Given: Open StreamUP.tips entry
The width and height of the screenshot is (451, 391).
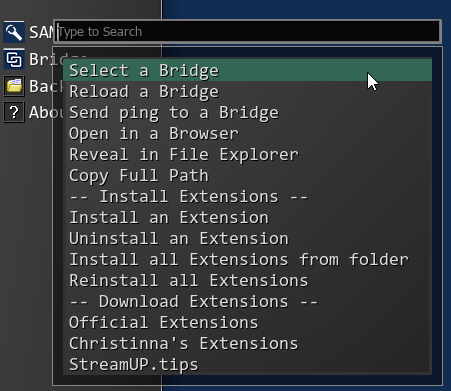Looking at the screenshot, I should tap(247, 364).
